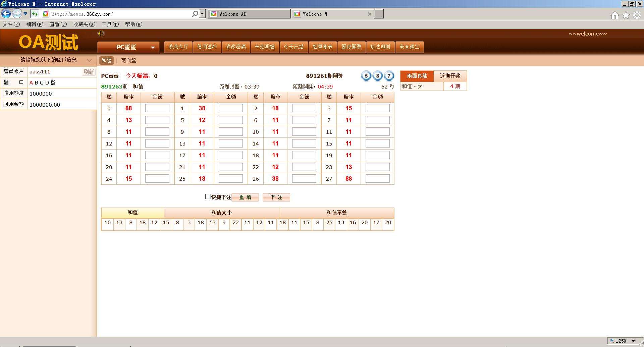The height and width of the screenshot is (347, 644).
Task: Open the 帮助(H) menu
Action: pos(134,24)
